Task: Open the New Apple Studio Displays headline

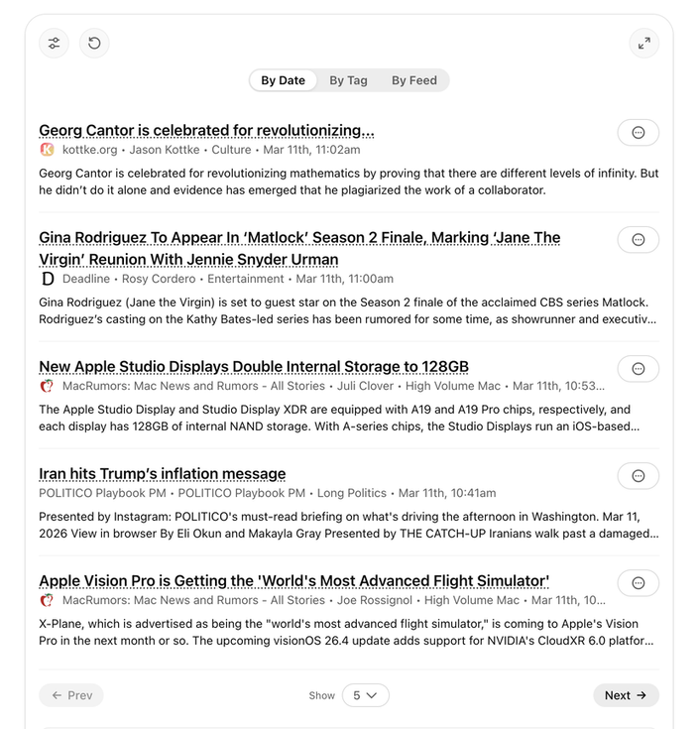Action: (x=254, y=367)
